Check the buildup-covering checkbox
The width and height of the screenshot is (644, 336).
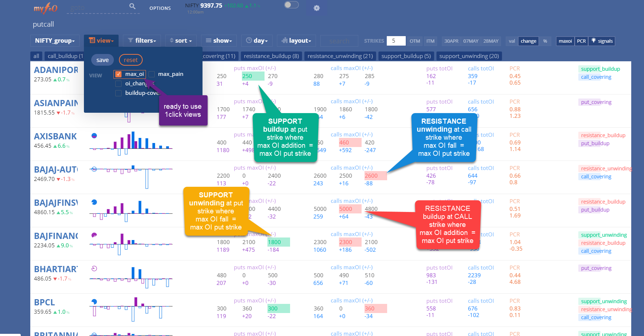click(x=118, y=93)
